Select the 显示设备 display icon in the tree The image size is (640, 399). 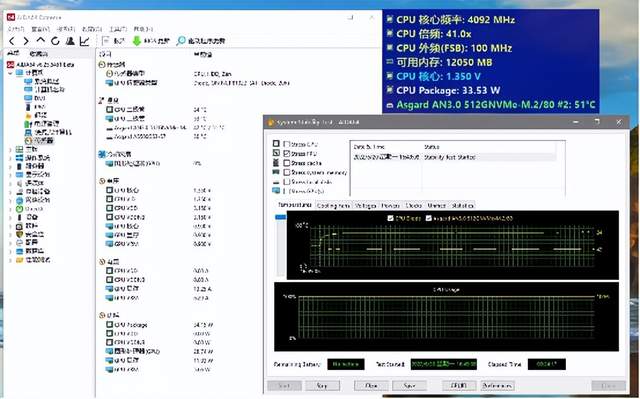click(x=19, y=175)
